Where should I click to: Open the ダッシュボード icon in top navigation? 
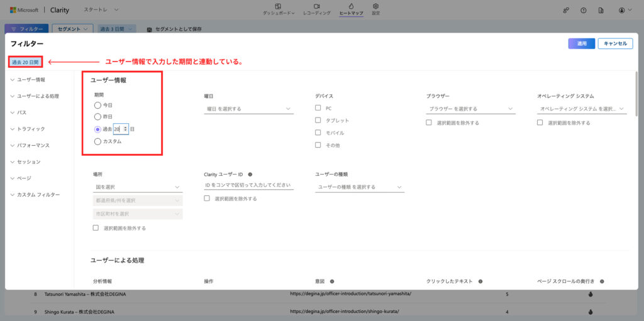[x=278, y=6]
